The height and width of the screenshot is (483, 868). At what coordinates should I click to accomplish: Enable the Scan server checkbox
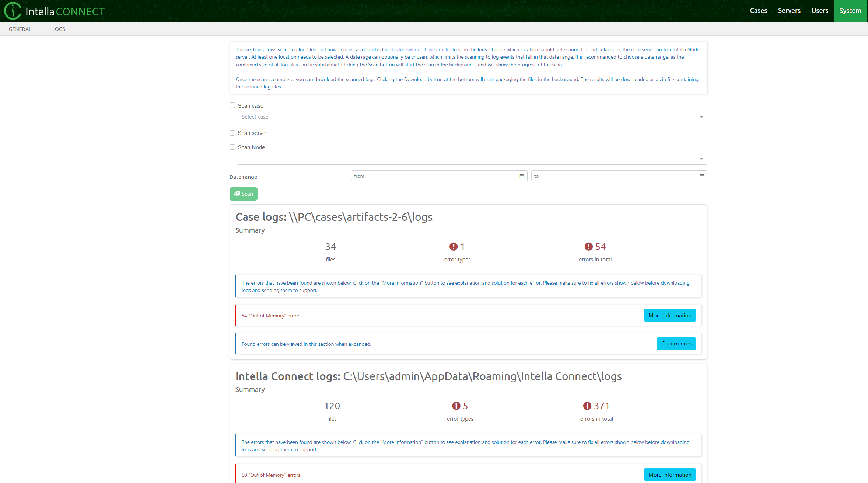232,133
